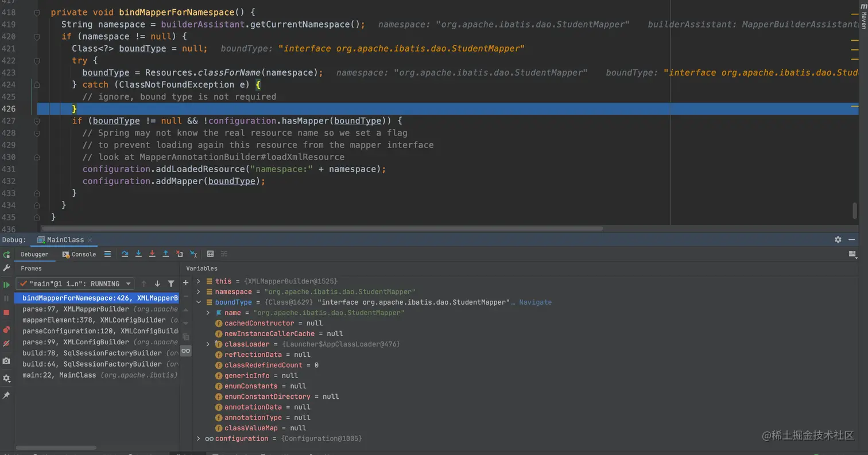868x455 pixels.
Task: Open Debug panel gear options
Action: [x=838, y=240]
